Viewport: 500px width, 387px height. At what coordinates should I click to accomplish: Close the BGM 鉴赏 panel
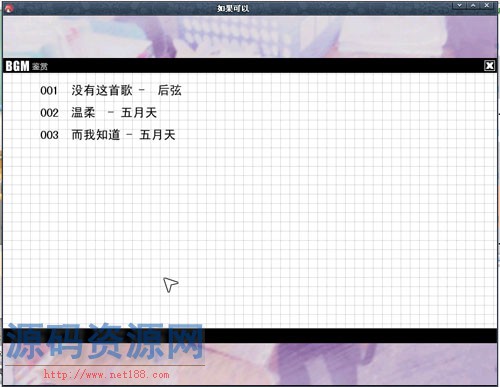[489, 66]
